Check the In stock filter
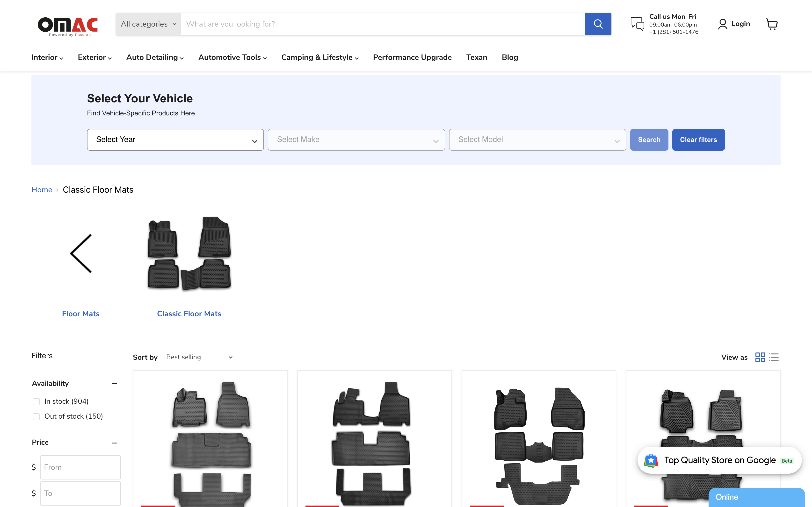This screenshot has height=507, width=812. (x=36, y=401)
